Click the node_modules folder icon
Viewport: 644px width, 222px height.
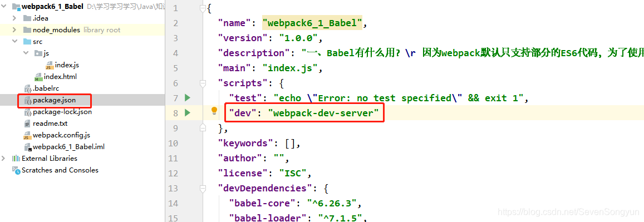pyautogui.click(x=27, y=30)
